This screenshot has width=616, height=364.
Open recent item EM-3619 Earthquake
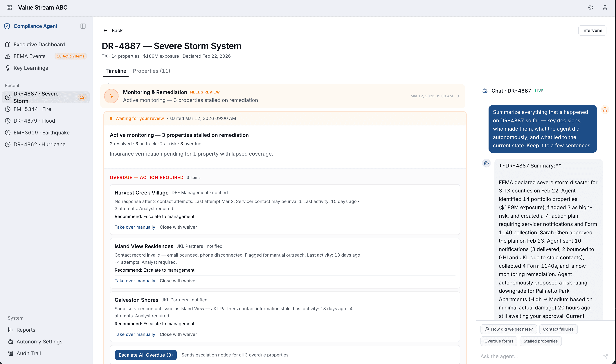46,133
